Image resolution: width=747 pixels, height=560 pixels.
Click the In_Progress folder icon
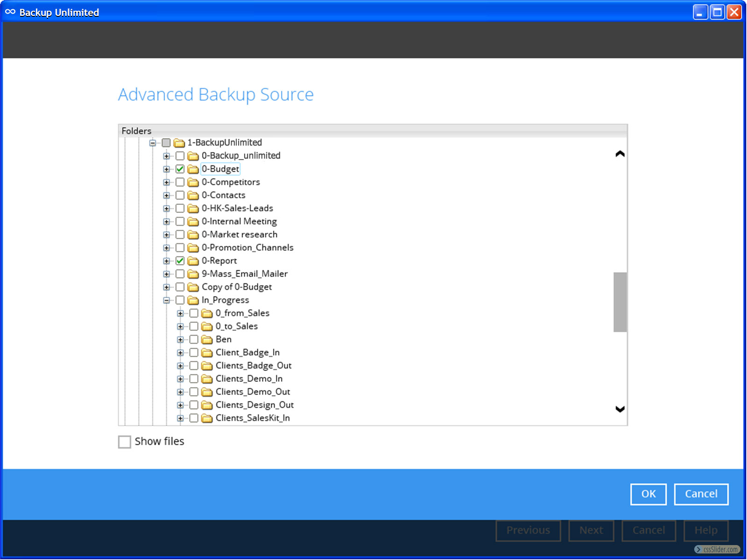193,300
